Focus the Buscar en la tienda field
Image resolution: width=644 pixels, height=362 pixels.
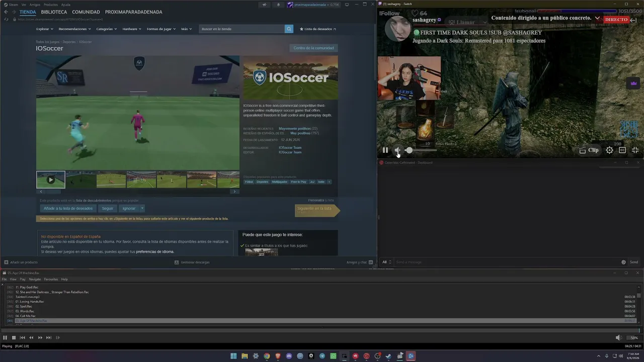(242, 29)
